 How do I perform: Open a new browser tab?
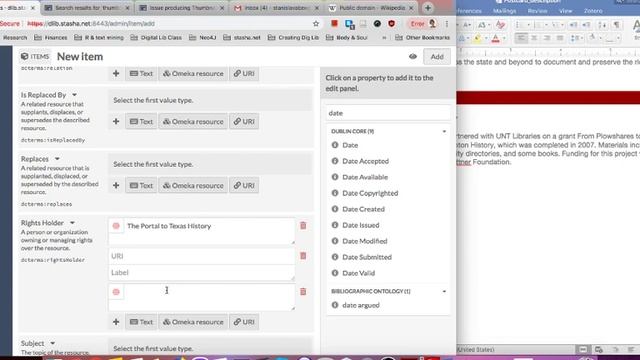click(428, 8)
